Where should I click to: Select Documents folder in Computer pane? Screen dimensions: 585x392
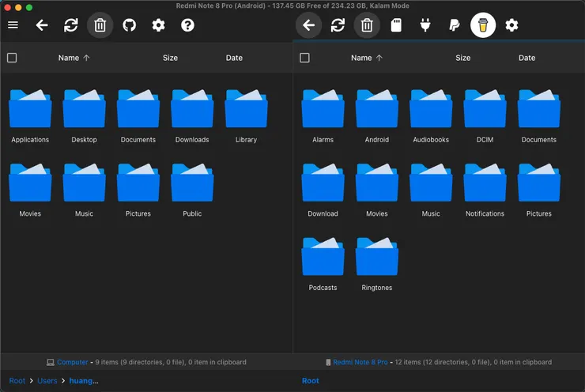pyautogui.click(x=138, y=116)
